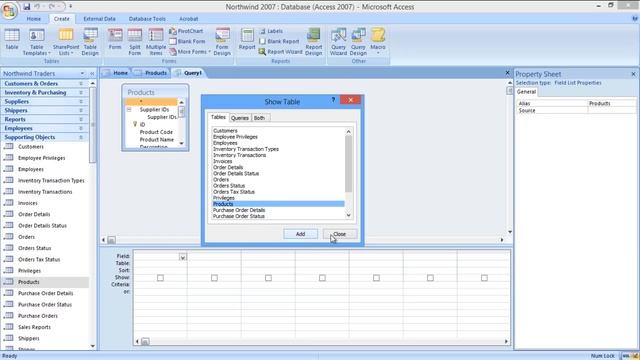Close the Property Sheet pane
This screenshot has width=640, height=360.
pyautogui.click(x=633, y=74)
